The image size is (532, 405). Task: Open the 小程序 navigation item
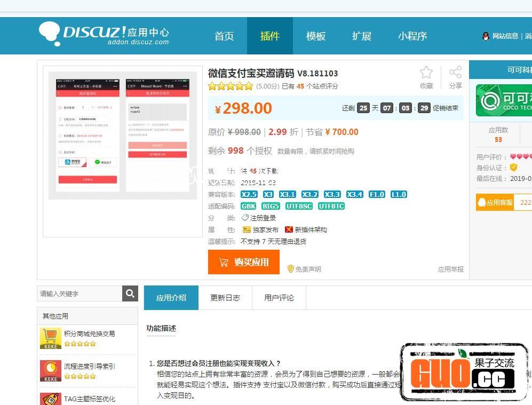click(x=412, y=36)
